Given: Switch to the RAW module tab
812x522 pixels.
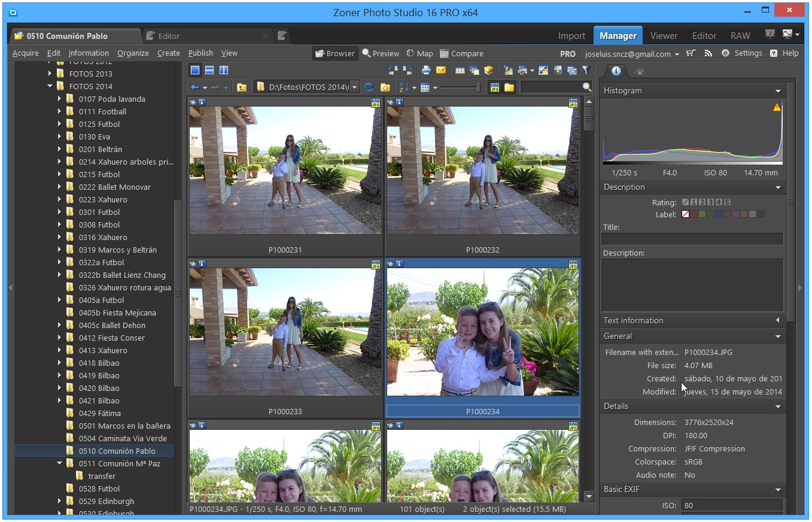Looking at the screenshot, I should click(740, 36).
